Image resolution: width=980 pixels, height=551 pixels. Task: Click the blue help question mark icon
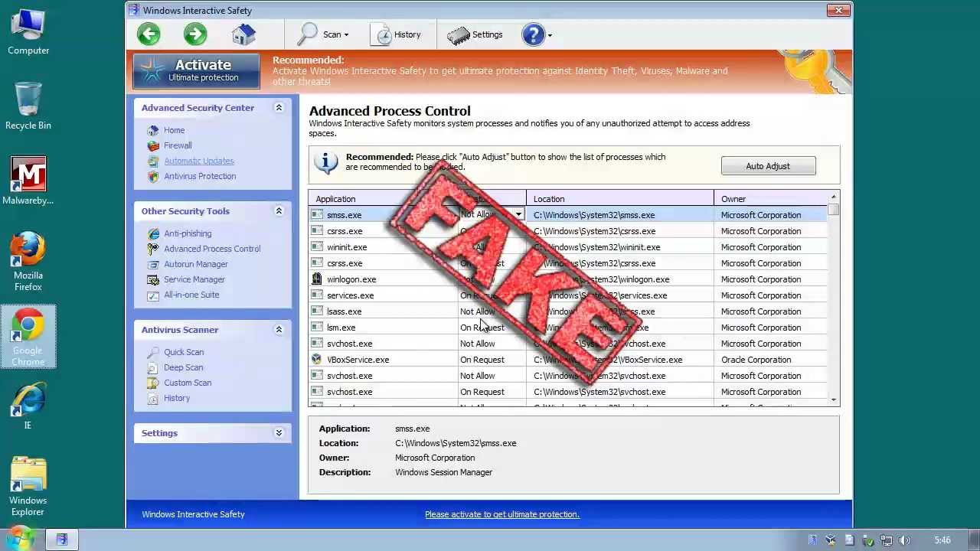coord(533,34)
